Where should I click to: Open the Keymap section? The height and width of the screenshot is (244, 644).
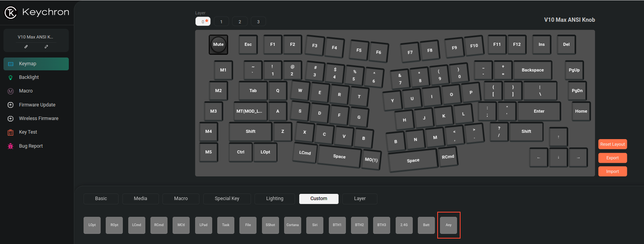pos(36,64)
